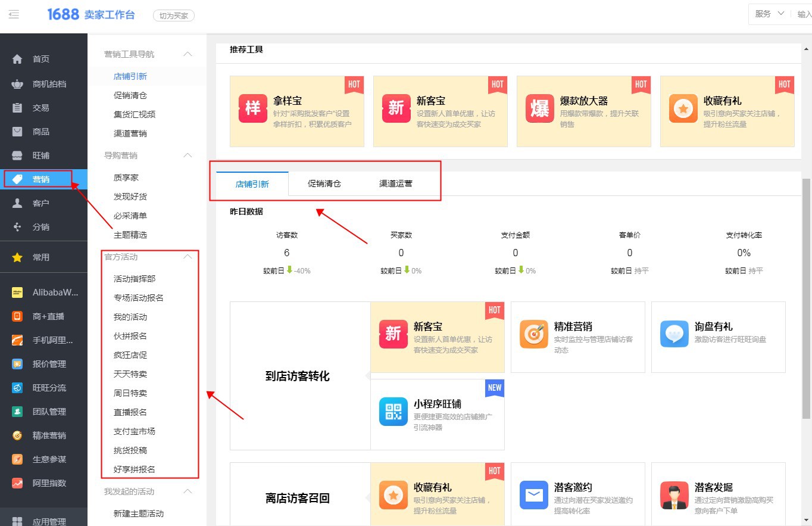Open AlibabaW... yellow app icon

17,292
